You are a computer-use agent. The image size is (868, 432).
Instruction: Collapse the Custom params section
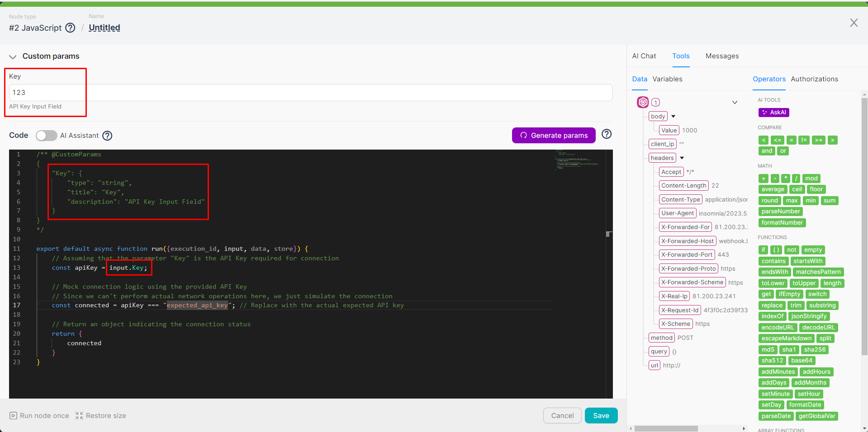(13, 56)
